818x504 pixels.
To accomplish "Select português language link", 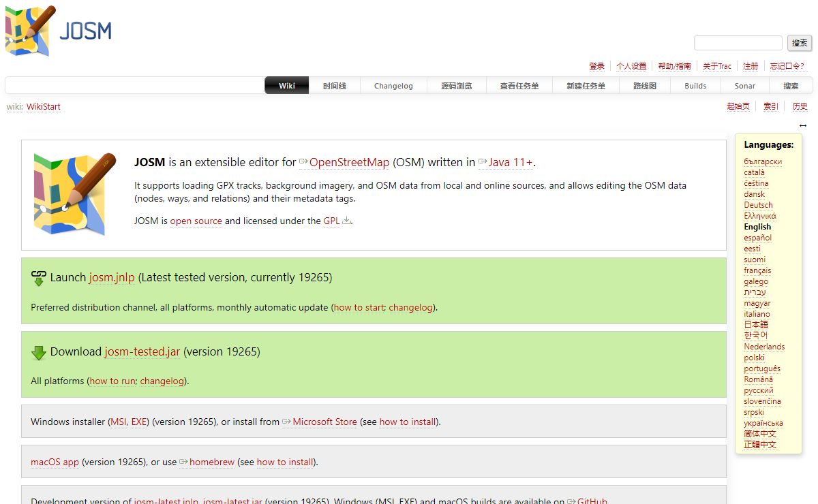I will [x=762, y=368].
